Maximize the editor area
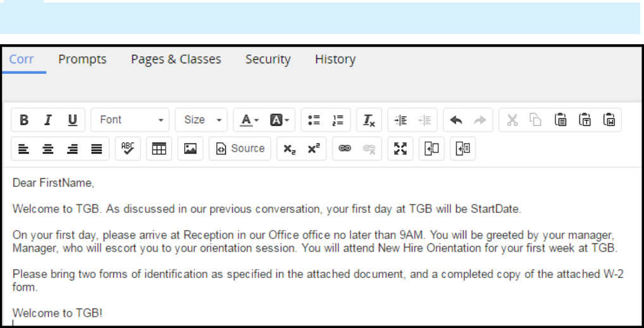Screen dimensions: 644x328 400,149
